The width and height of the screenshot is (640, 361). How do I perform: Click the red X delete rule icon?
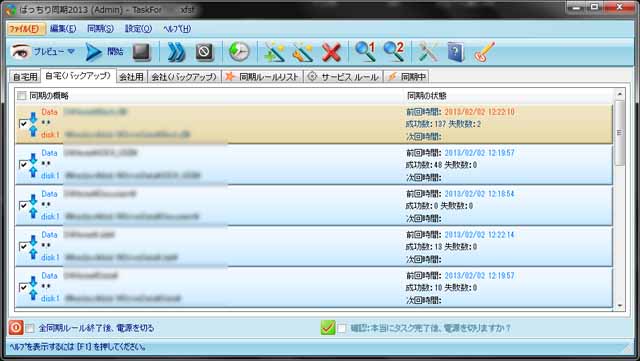pyautogui.click(x=331, y=52)
